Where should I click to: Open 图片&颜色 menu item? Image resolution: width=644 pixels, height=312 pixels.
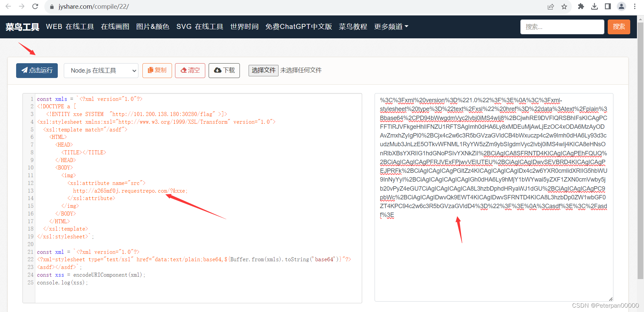pos(153,27)
